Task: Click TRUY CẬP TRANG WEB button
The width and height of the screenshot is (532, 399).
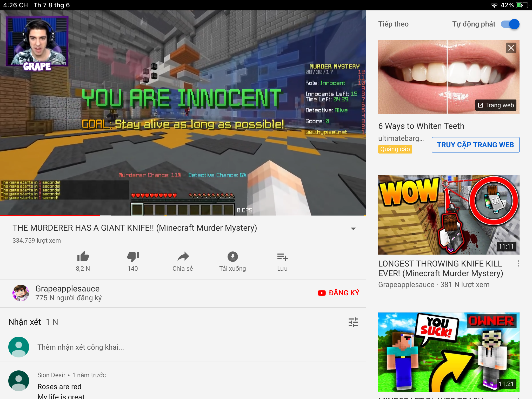Action: click(x=475, y=145)
